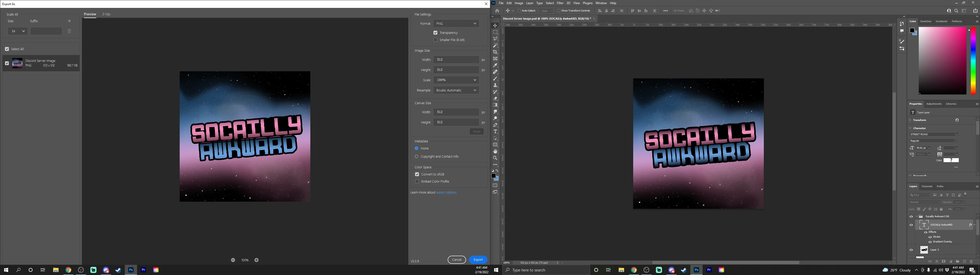
Task: Select the Crop tool
Action: (x=495, y=52)
